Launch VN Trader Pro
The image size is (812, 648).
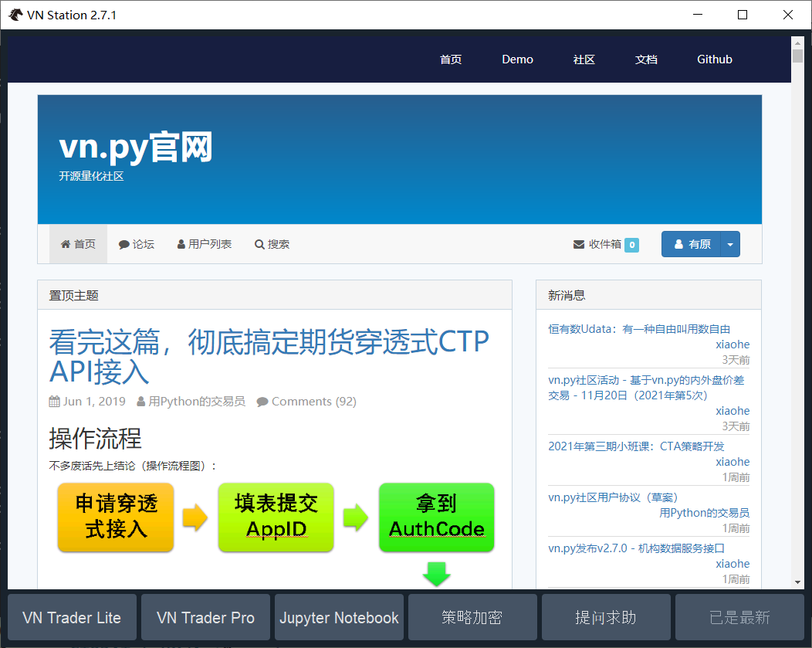coord(205,617)
